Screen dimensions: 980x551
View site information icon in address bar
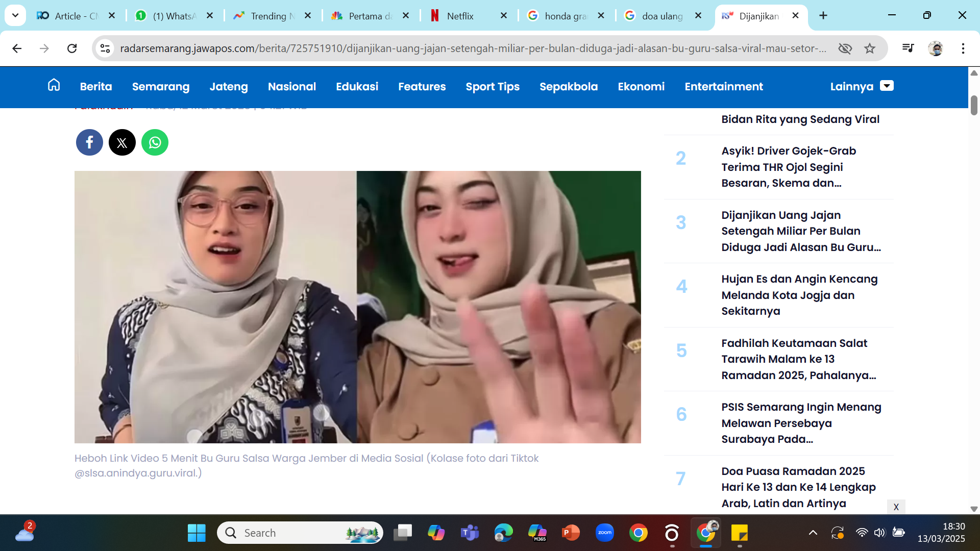click(x=105, y=48)
